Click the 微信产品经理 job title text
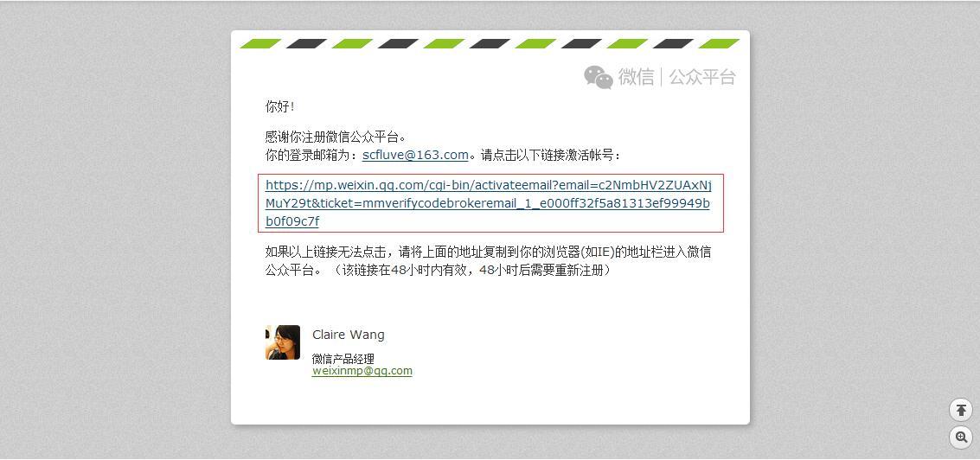 [343, 359]
